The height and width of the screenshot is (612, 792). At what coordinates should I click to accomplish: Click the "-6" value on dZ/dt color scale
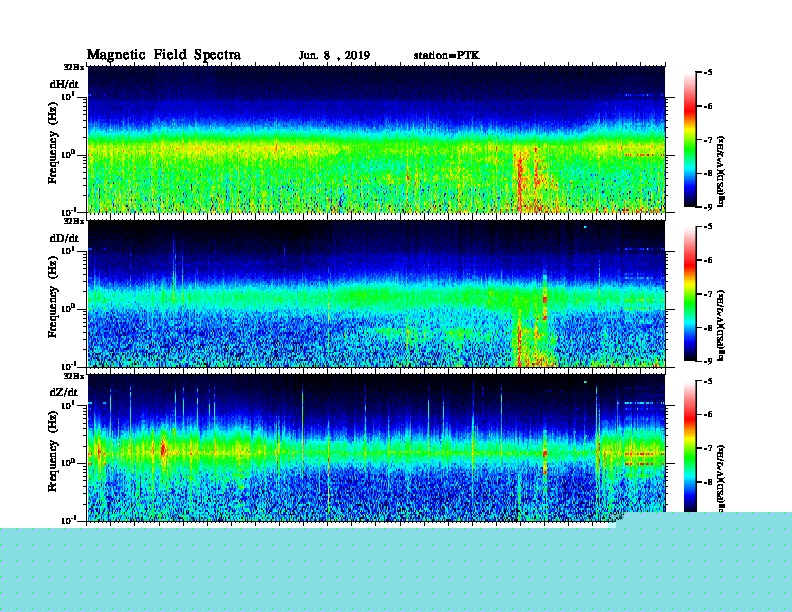(x=708, y=414)
